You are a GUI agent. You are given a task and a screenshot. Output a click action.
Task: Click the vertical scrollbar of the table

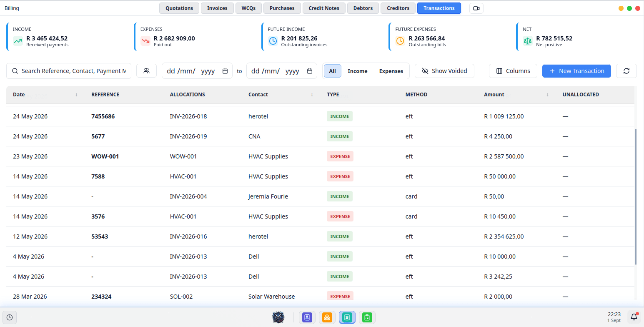coord(636,196)
